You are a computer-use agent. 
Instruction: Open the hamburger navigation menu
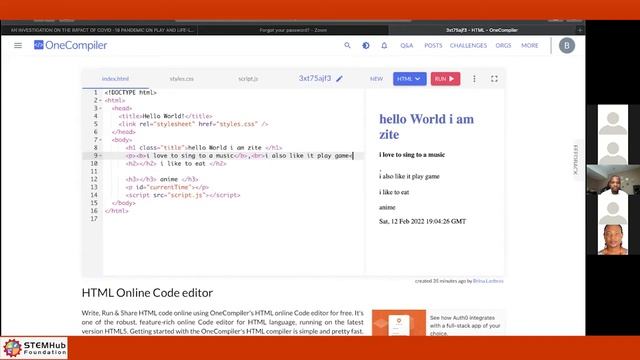pos(18,45)
